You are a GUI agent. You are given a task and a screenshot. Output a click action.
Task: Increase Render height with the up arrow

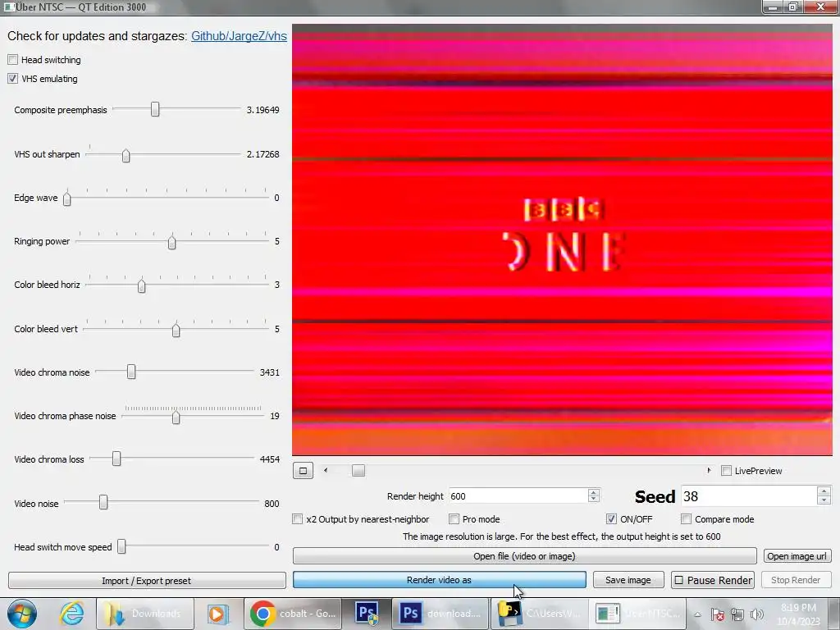594,492
